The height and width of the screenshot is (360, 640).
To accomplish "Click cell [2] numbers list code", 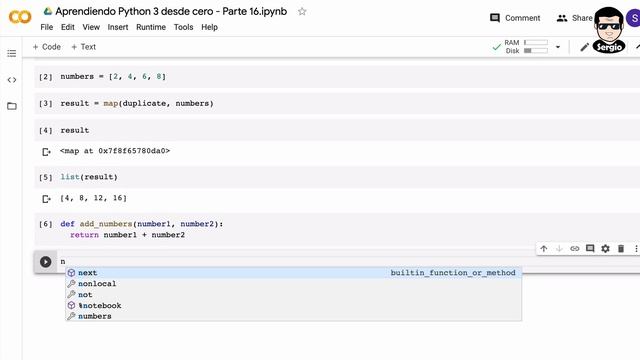I will click(x=113, y=77).
